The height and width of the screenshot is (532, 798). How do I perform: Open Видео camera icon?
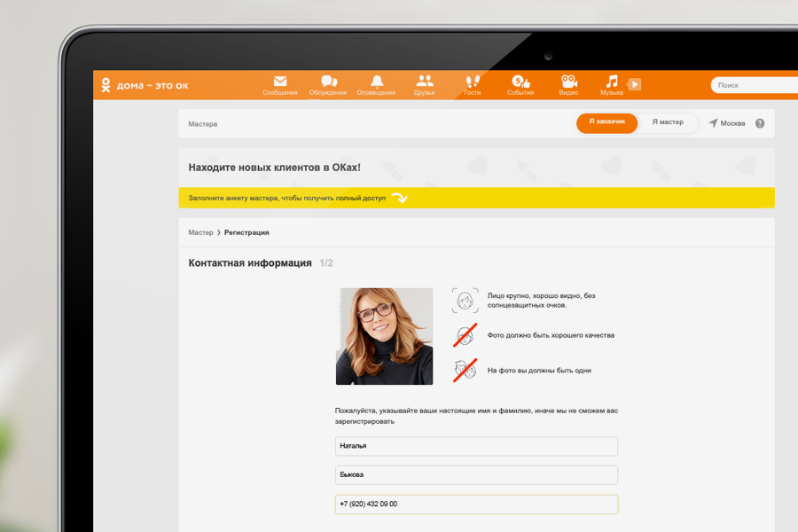[x=568, y=81]
